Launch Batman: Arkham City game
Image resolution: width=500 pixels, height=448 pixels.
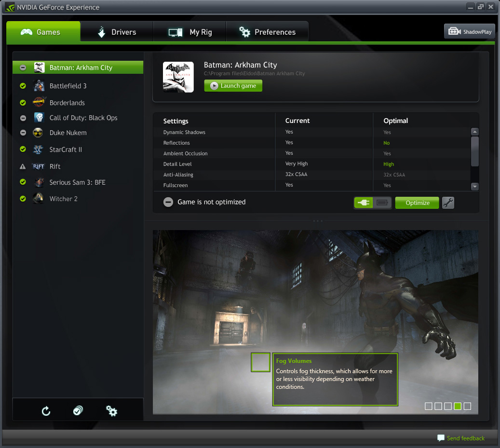[233, 86]
